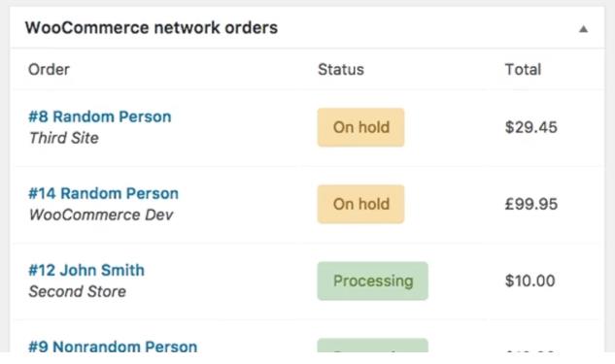The width and height of the screenshot is (615, 364).
Task: Click the WooCommerce Dev store name
Action: pos(101,215)
